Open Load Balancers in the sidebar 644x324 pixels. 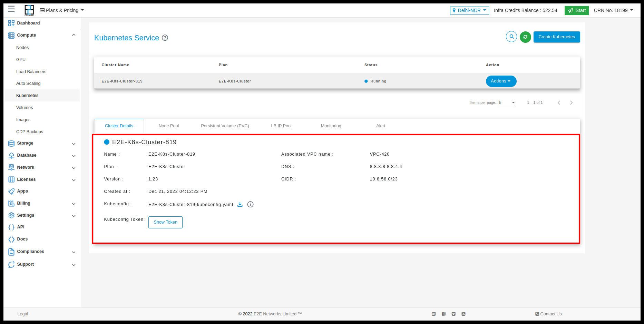pos(31,72)
